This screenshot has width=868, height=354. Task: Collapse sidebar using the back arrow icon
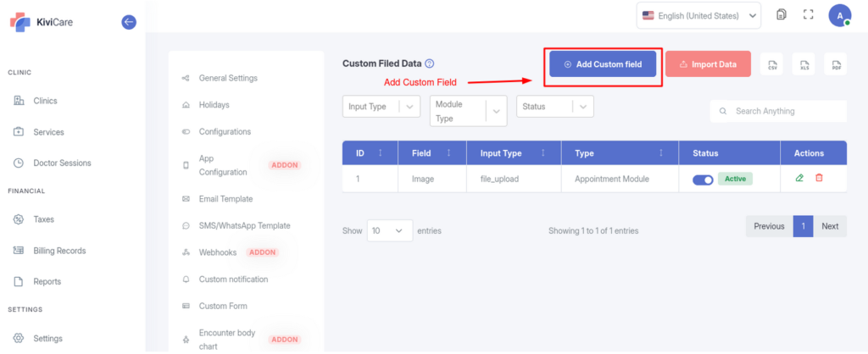pos(129,22)
